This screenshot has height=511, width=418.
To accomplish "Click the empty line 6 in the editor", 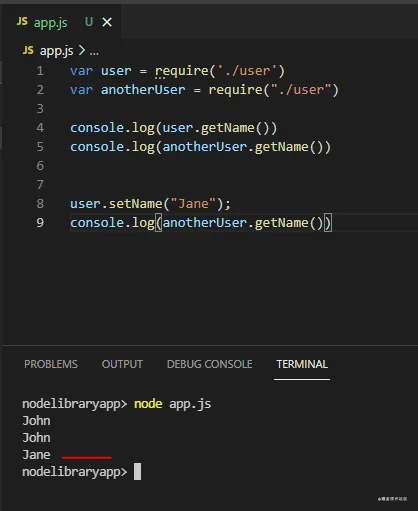I will coord(233,165).
